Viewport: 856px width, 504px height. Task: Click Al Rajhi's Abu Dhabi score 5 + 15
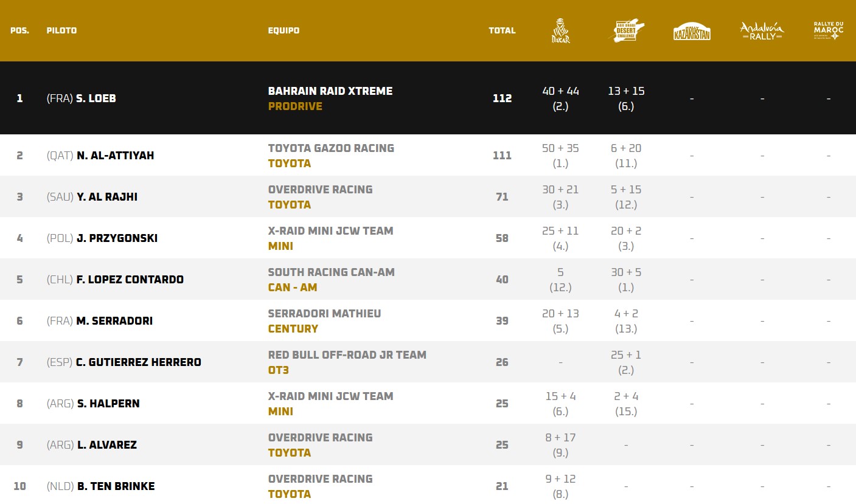pyautogui.click(x=626, y=190)
